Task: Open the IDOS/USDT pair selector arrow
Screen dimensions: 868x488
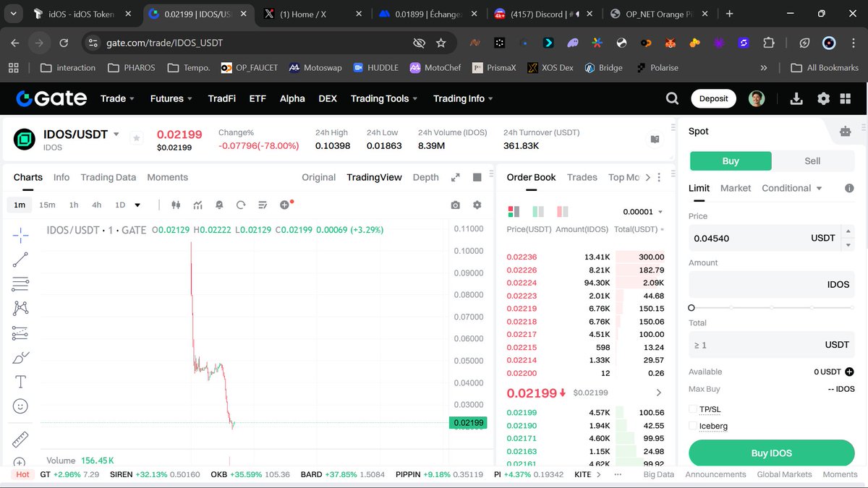Action: click(x=116, y=134)
